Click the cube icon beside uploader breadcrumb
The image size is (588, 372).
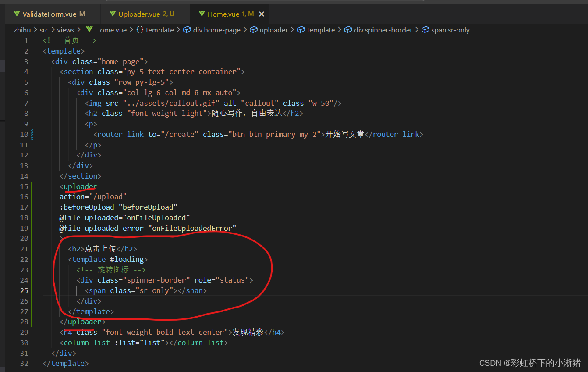click(254, 30)
